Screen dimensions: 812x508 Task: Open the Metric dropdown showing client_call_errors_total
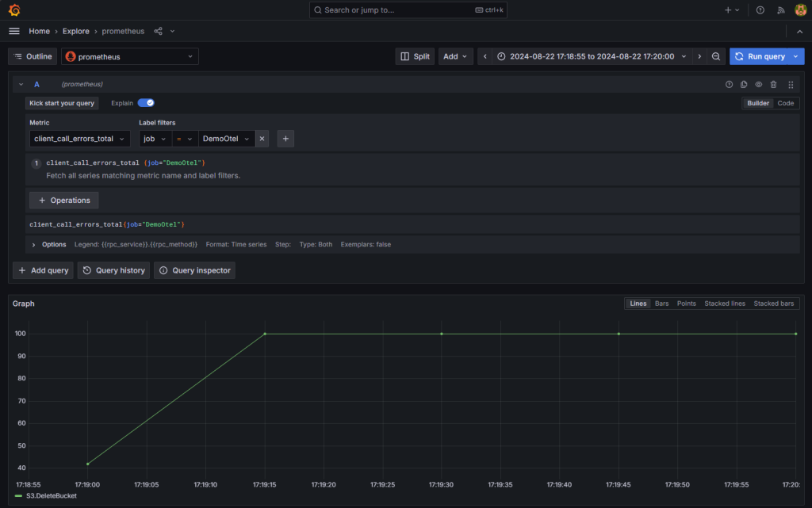[79, 138]
